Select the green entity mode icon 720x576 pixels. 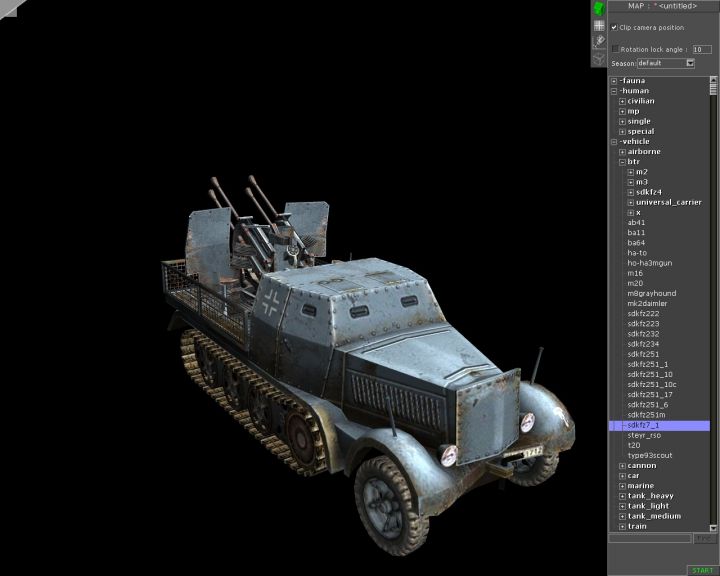pyautogui.click(x=598, y=8)
